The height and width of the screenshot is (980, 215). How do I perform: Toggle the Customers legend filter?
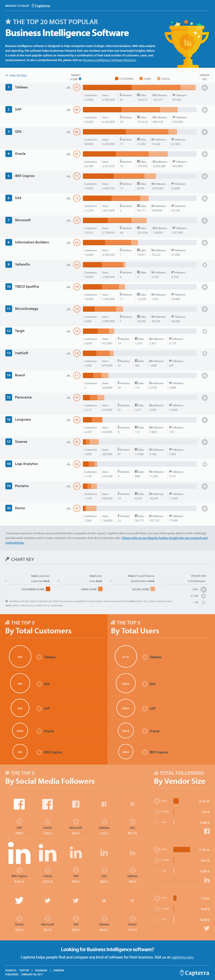(124, 79)
